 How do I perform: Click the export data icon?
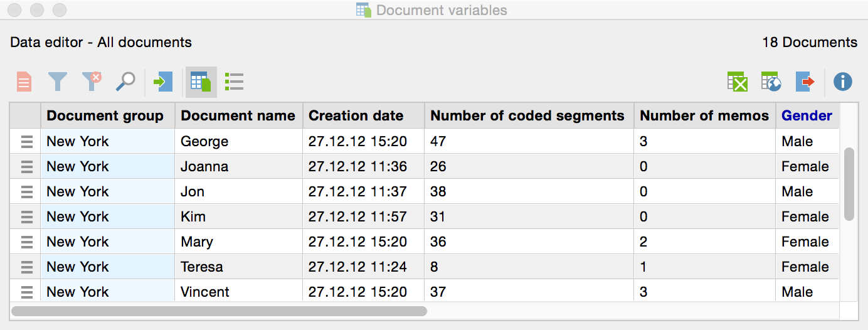click(805, 82)
